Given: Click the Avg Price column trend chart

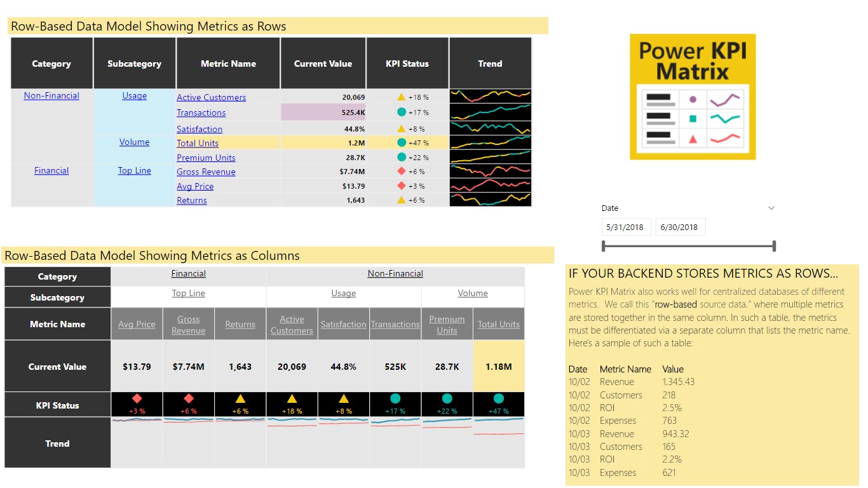Looking at the screenshot, I should tap(137, 442).
